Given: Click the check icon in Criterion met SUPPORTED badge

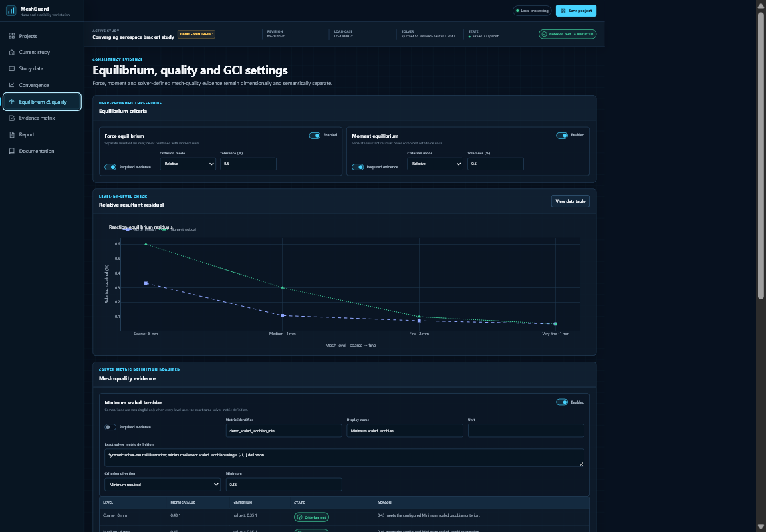Looking at the screenshot, I should 544,34.
